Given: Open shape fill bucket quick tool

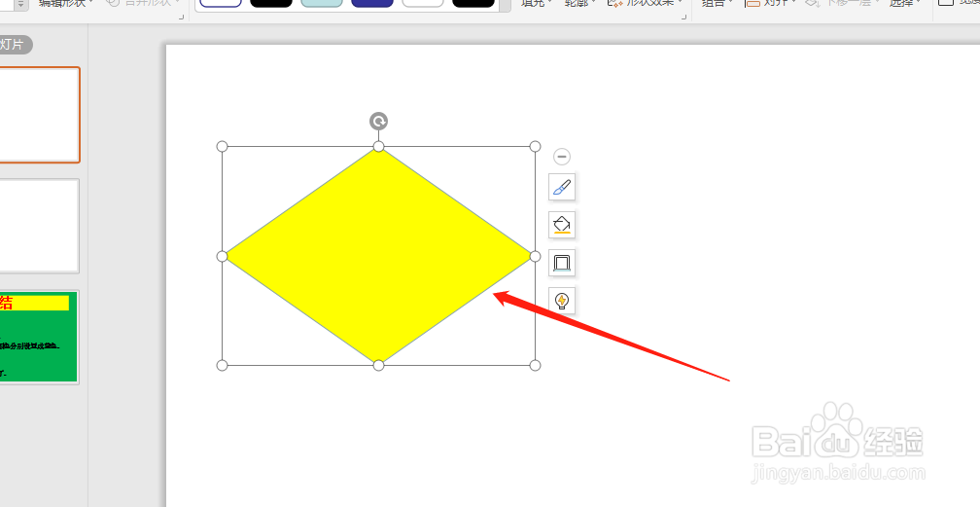Looking at the screenshot, I should coord(562,225).
